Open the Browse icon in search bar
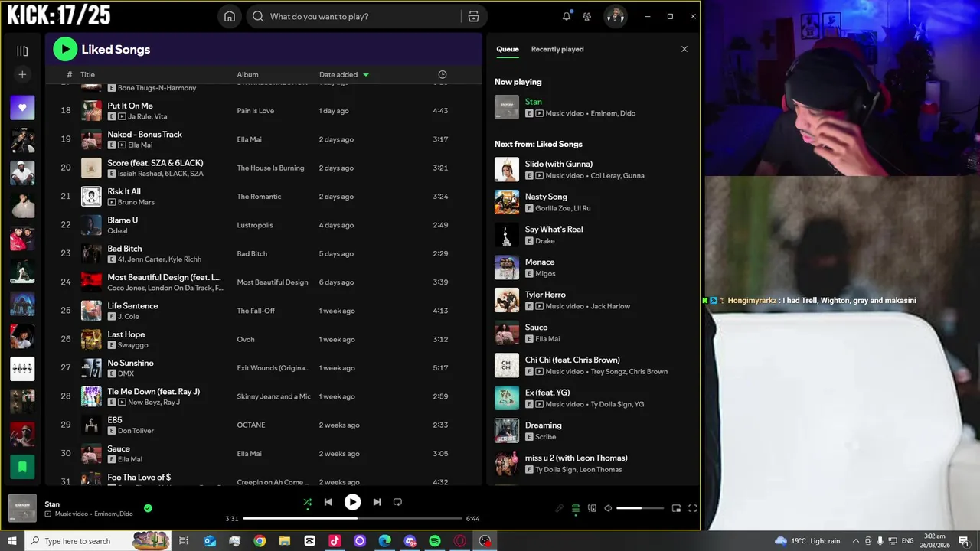The width and height of the screenshot is (980, 551). click(473, 17)
